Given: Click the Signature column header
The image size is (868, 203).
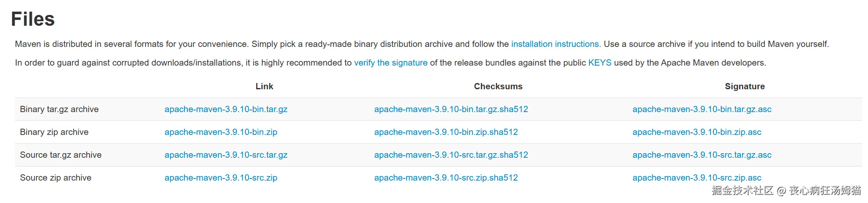Looking at the screenshot, I should pyautogui.click(x=744, y=86).
